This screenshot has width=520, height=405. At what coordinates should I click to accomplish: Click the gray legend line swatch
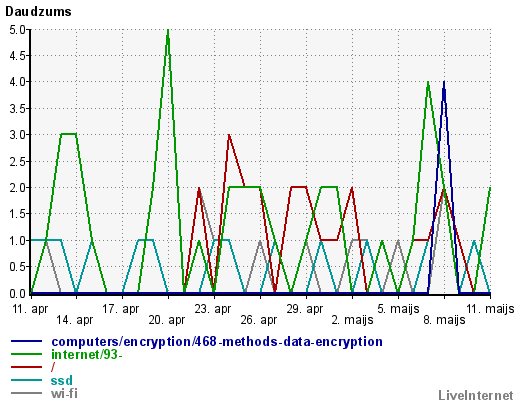click(x=27, y=393)
